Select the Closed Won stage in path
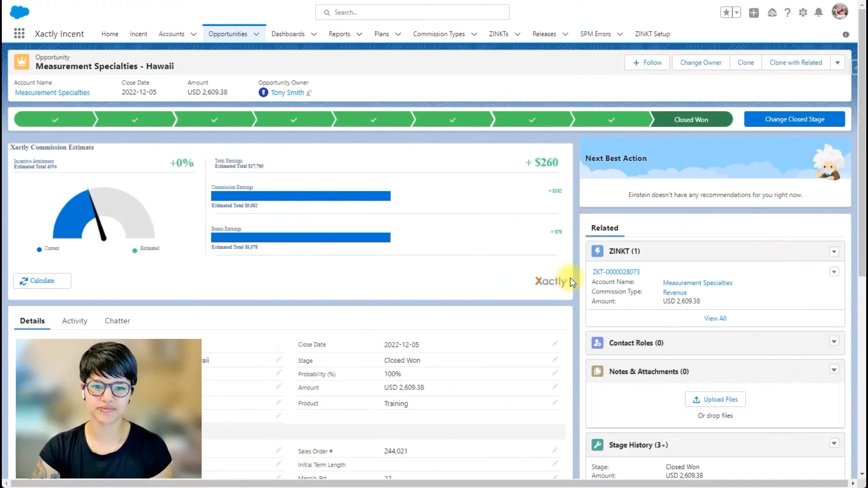 691,120
